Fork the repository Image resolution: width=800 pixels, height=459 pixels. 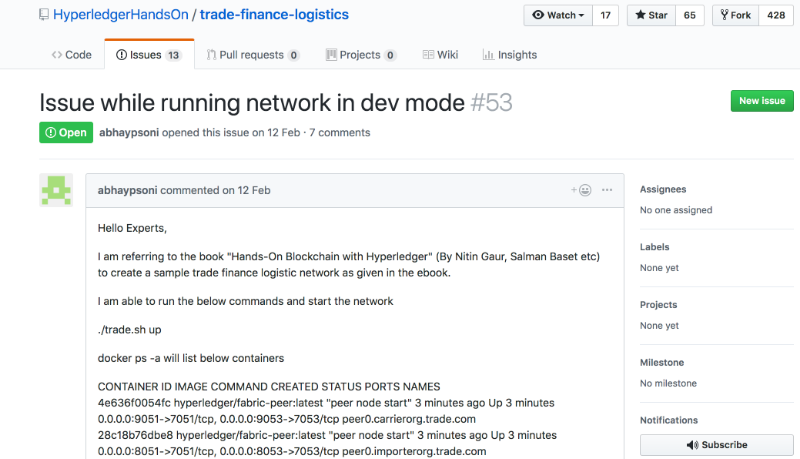(x=735, y=15)
